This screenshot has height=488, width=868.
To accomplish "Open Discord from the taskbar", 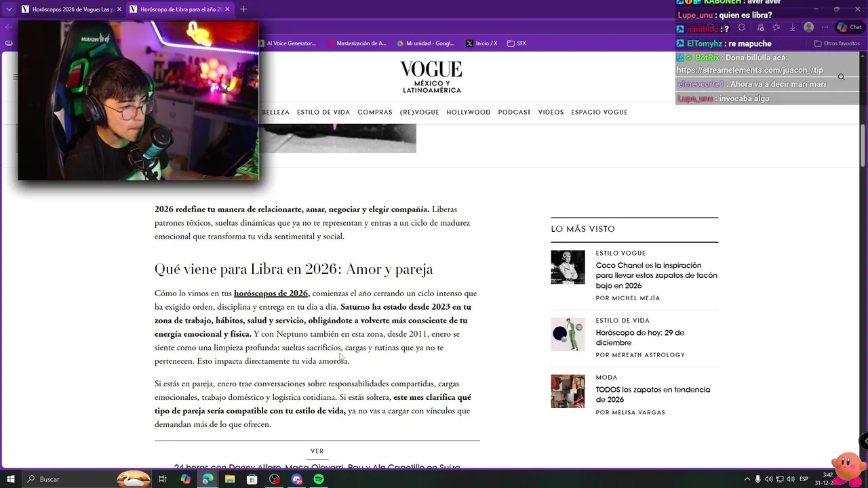I will pos(296,479).
